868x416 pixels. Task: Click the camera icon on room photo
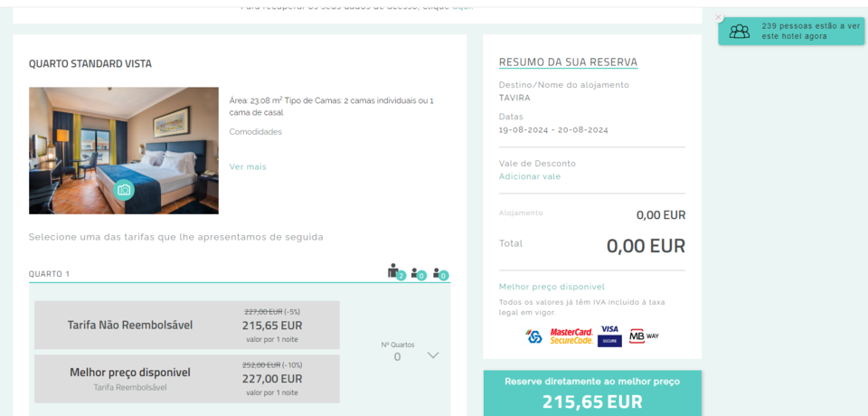(124, 190)
